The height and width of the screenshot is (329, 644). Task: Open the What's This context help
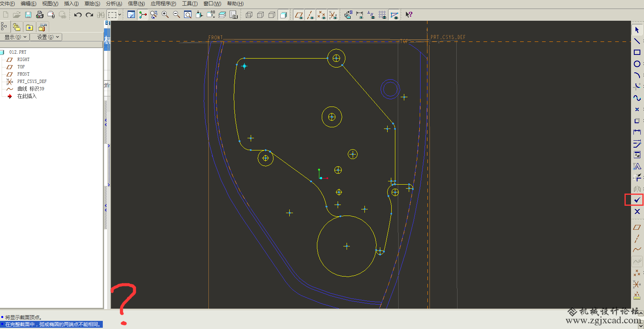409,15
